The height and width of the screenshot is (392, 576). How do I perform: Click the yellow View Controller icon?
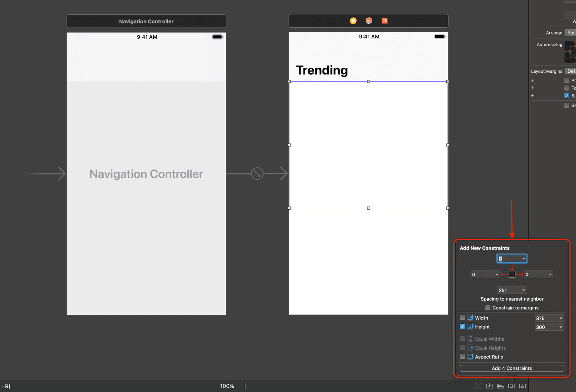[x=353, y=21]
